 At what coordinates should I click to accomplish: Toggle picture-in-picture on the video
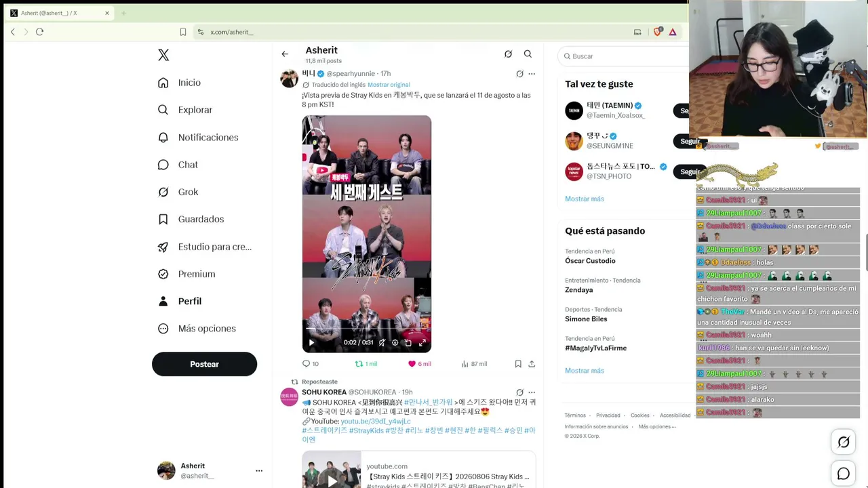pos(408,343)
